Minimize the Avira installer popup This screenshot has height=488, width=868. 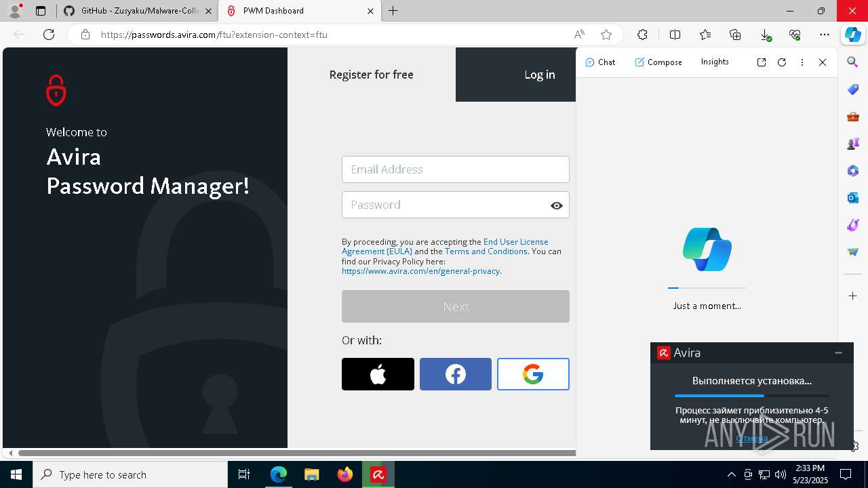[839, 352]
